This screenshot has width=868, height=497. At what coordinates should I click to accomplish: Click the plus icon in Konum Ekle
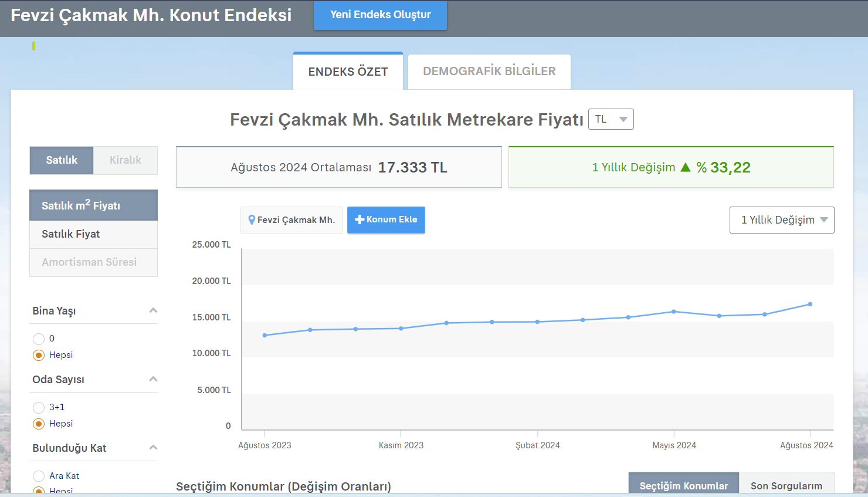[360, 219]
